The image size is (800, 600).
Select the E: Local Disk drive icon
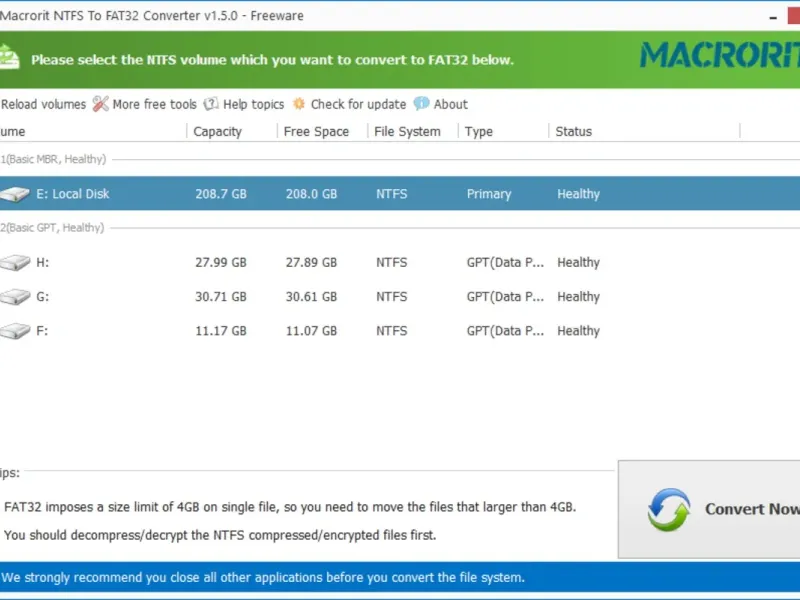pyautogui.click(x=15, y=194)
